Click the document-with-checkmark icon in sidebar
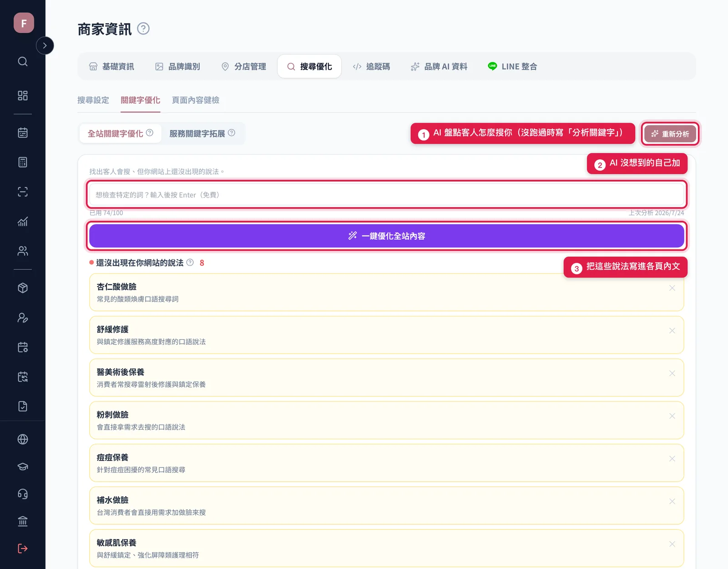This screenshot has width=728, height=569. point(23,406)
